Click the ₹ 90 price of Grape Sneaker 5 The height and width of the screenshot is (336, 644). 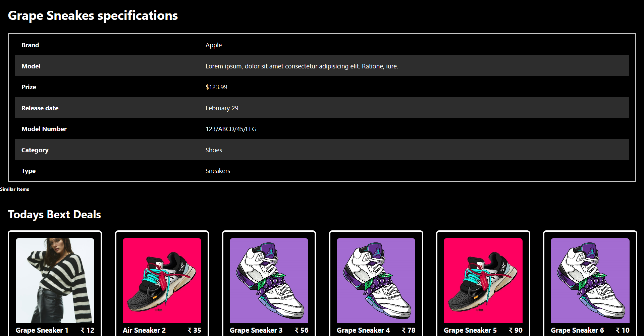tap(515, 330)
